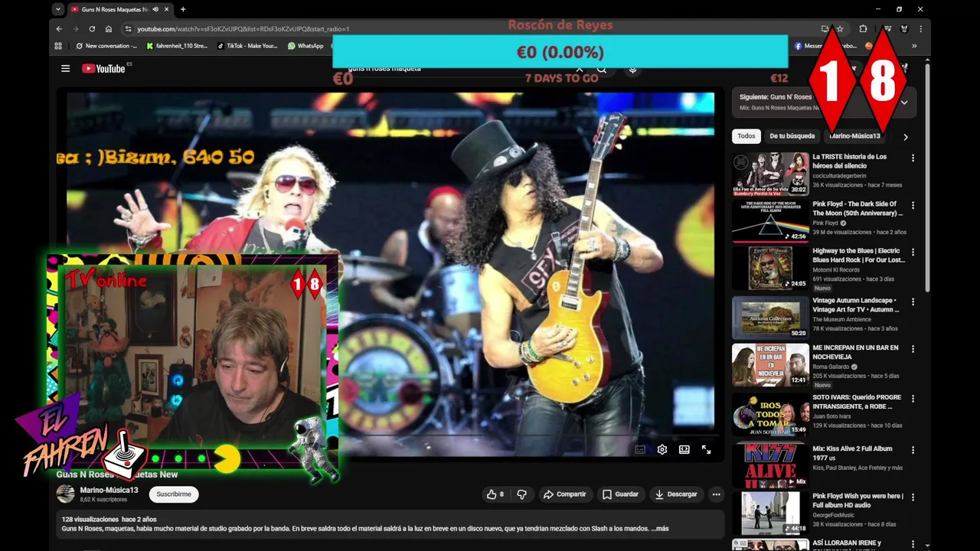Open the WhatsApp bookmark
The height and width of the screenshot is (551, 980).
click(x=305, y=46)
